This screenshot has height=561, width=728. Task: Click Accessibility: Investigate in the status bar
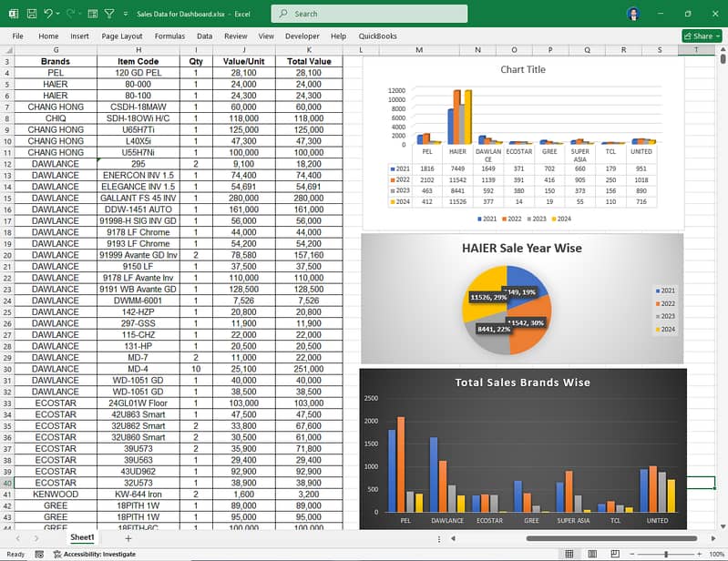(95, 554)
